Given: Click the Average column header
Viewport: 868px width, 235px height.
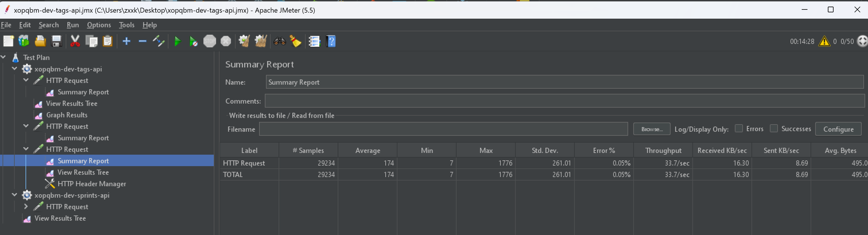Looking at the screenshot, I should pos(368,150).
